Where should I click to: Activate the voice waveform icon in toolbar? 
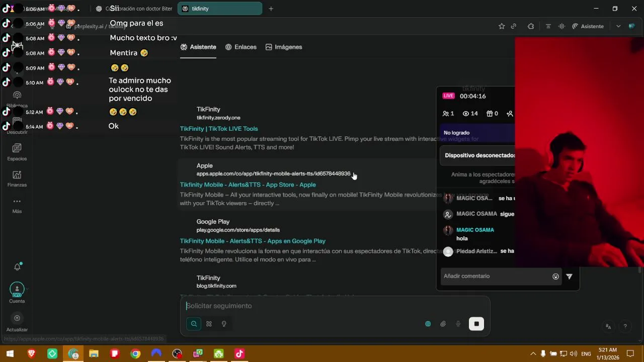(x=561, y=26)
